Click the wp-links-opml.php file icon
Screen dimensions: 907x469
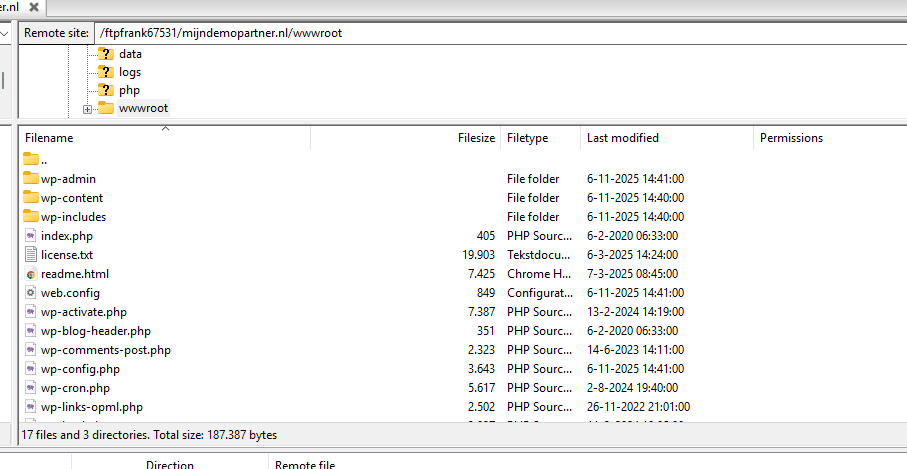[x=31, y=407]
